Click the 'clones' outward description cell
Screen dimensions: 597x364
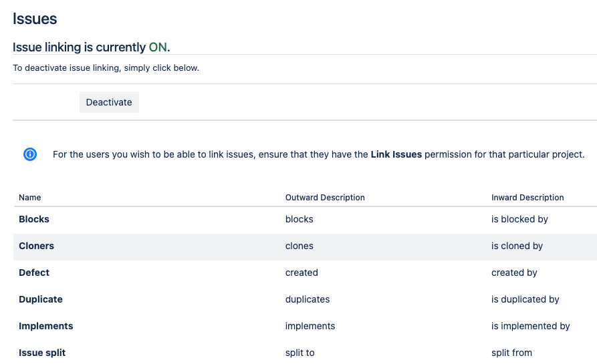click(x=299, y=246)
